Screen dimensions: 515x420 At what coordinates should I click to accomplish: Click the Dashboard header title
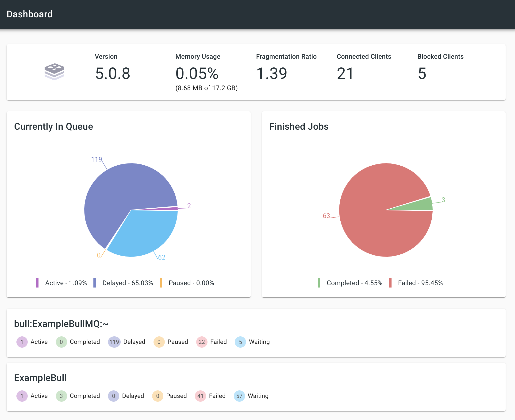pyautogui.click(x=30, y=14)
